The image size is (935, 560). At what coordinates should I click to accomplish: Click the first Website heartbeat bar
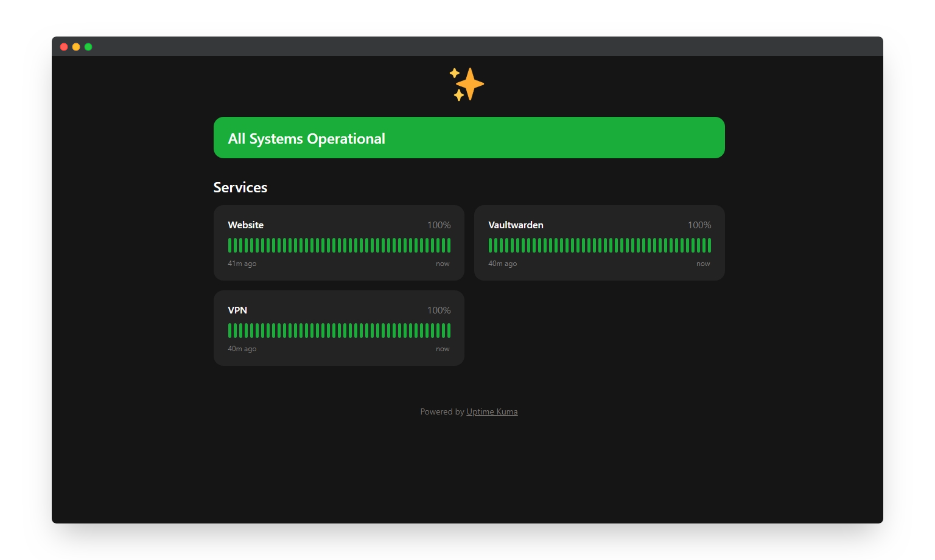230,245
